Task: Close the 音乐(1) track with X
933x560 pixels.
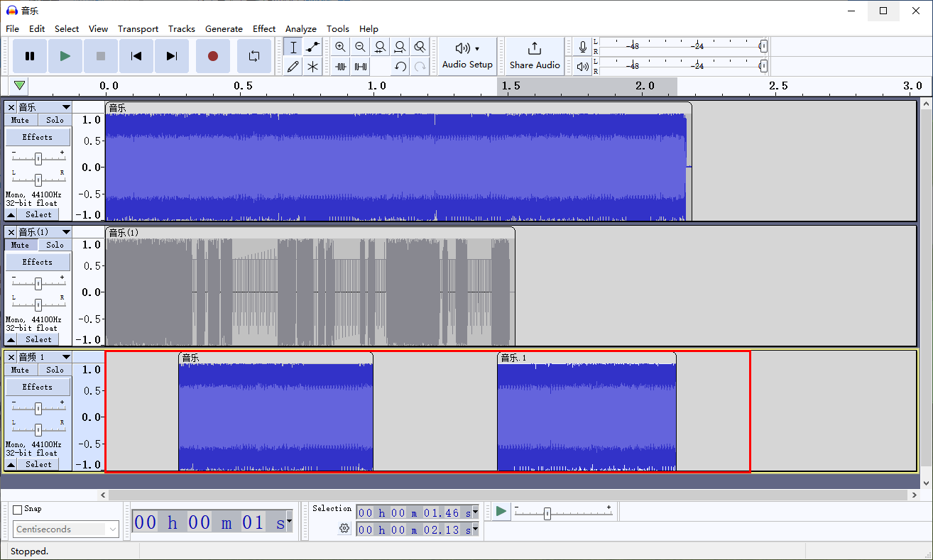Action: 11,232
